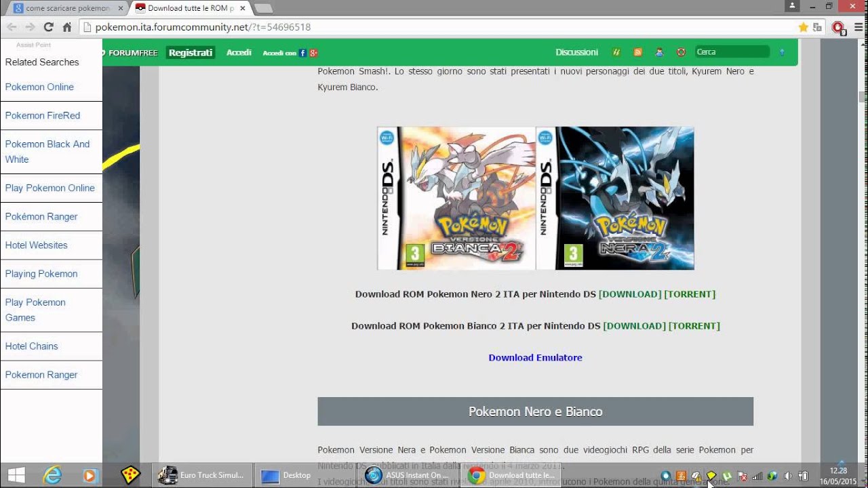
Task: Open the network signal tray icon
Action: click(x=757, y=476)
